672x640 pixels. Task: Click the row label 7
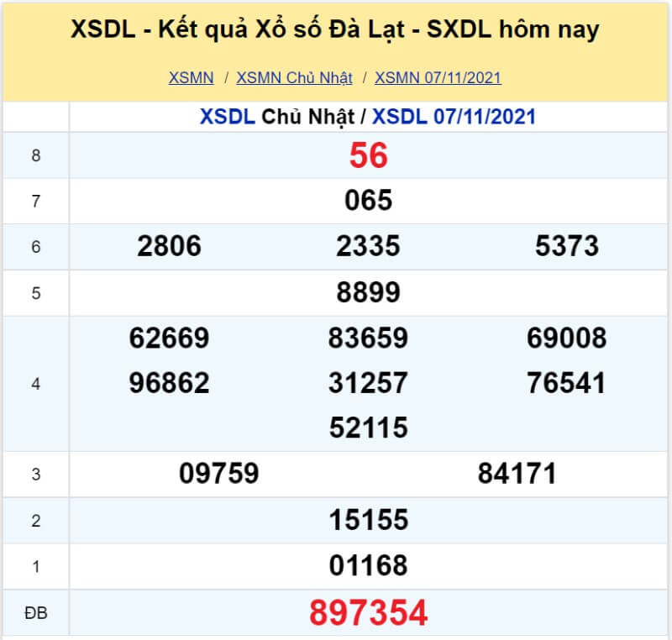tap(36, 201)
